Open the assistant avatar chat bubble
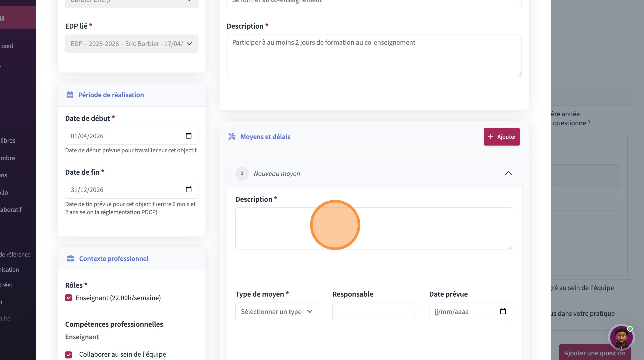Screen dimensions: 644x360 pos(621,337)
